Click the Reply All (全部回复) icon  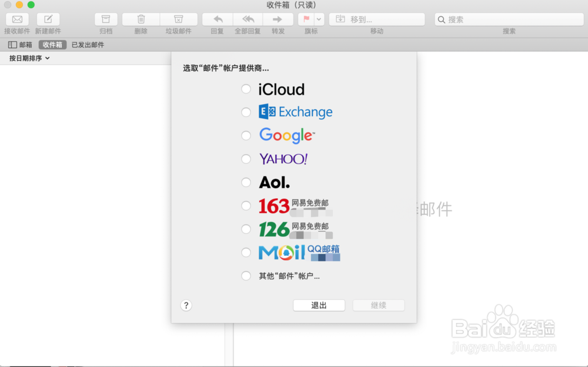[248, 19]
